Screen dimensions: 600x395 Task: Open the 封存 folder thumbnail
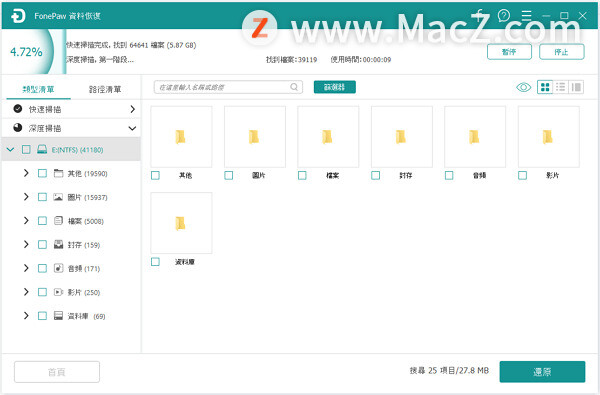click(402, 137)
